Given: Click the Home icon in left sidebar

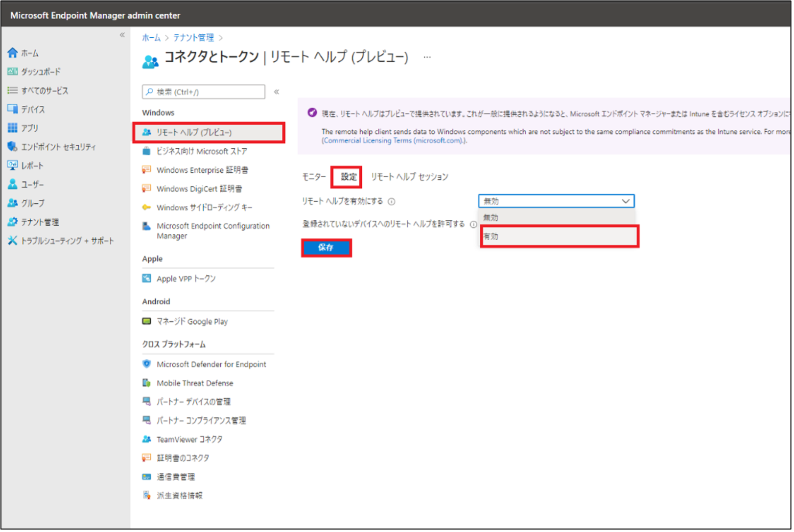Looking at the screenshot, I should click(x=13, y=53).
